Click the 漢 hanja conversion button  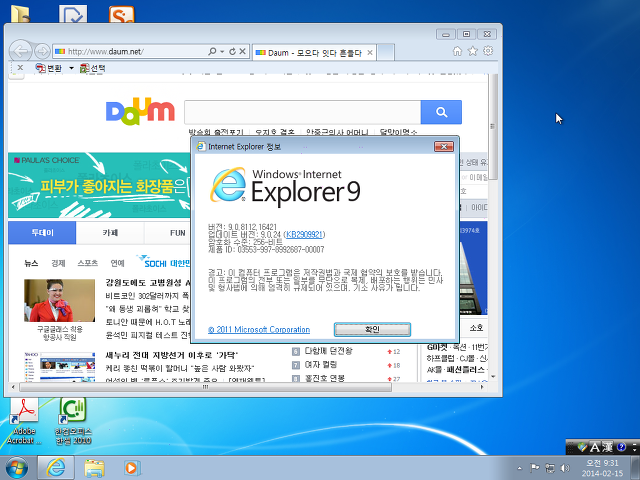607,447
